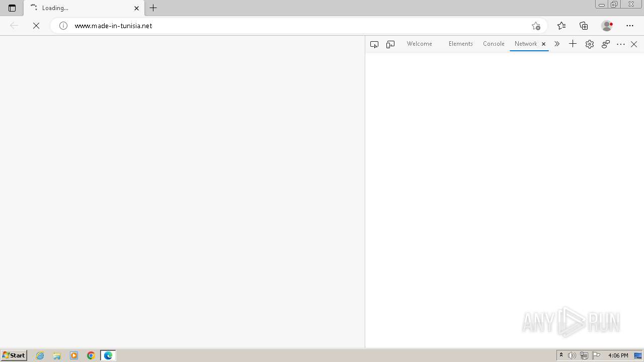The height and width of the screenshot is (362, 644).
Task: Open the Collections panel
Action: pos(584,26)
